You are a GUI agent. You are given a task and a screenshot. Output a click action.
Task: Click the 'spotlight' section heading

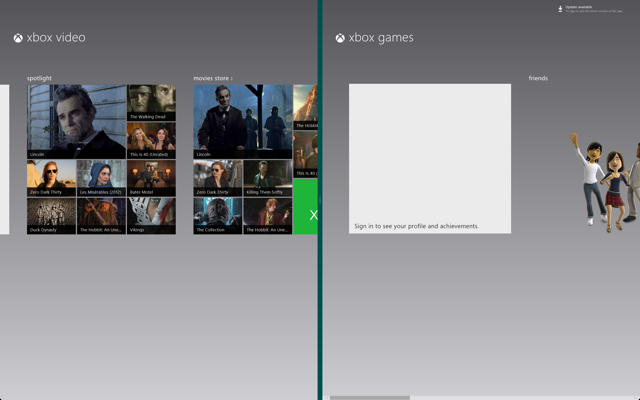click(x=39, y=78)
